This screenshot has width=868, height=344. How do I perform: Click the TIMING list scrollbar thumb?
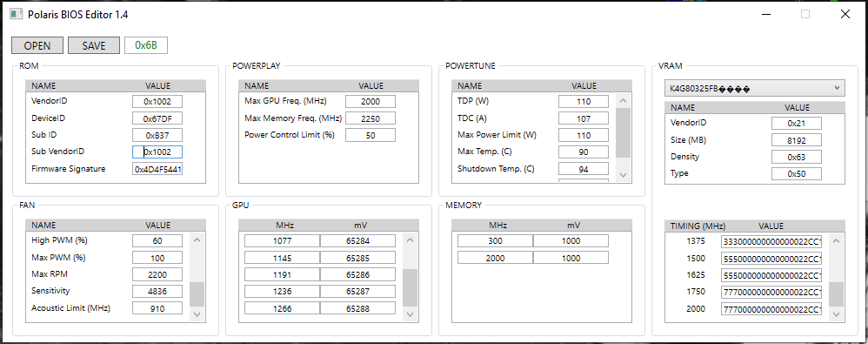click(836, 294)
